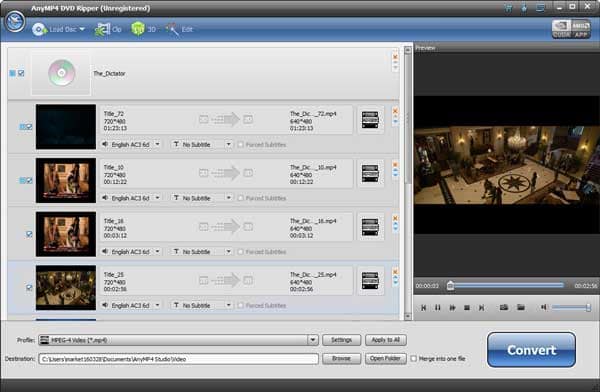The width and height of the screenshot is (600, 392).
Task: Click the preview playhead handle
Action: click(451, 286)
